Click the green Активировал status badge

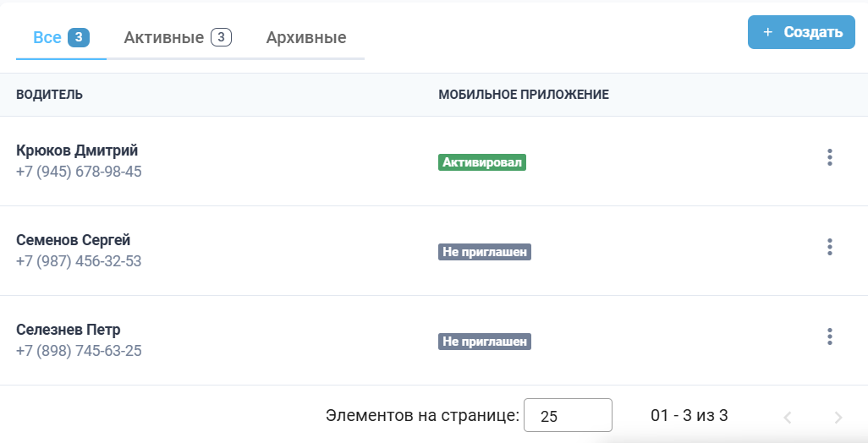coord(482,162)
